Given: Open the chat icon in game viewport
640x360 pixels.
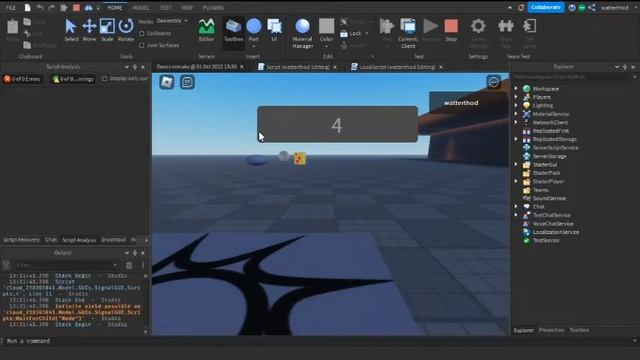Looking at the screenshot, I should pyautogui.click(x=187, y=82).
